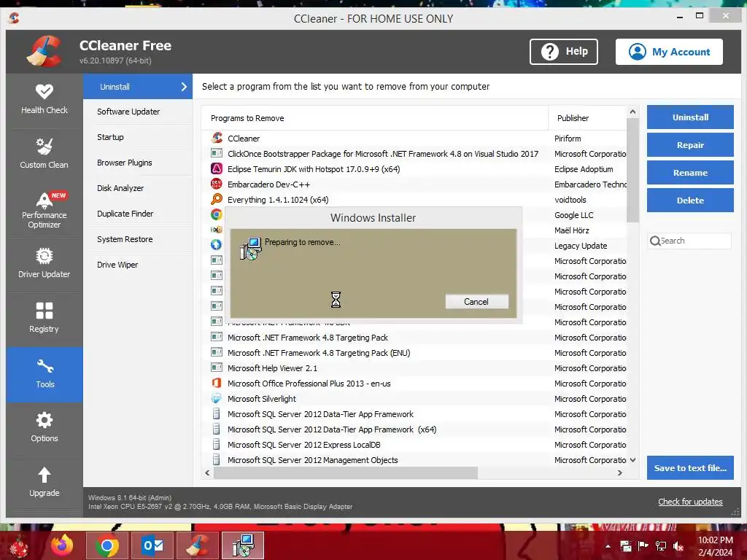Click the CCleaner program icon in the list
This screenshot has width=747, height=560.
click(x=217, y=138)
